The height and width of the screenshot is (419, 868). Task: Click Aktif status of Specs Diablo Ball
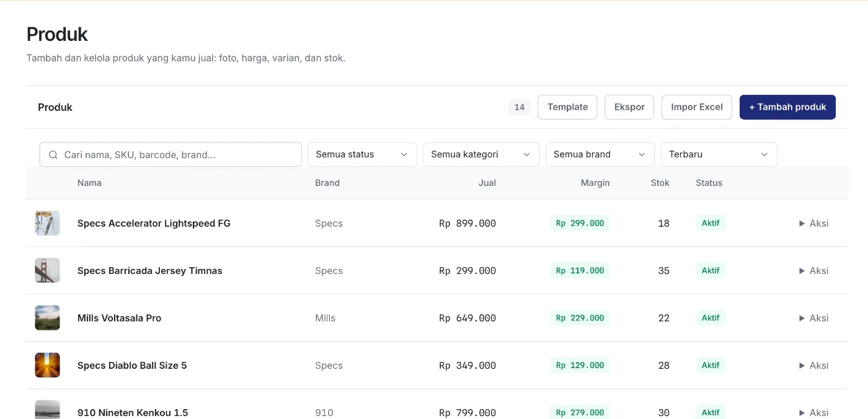click(x=711, y=366)
